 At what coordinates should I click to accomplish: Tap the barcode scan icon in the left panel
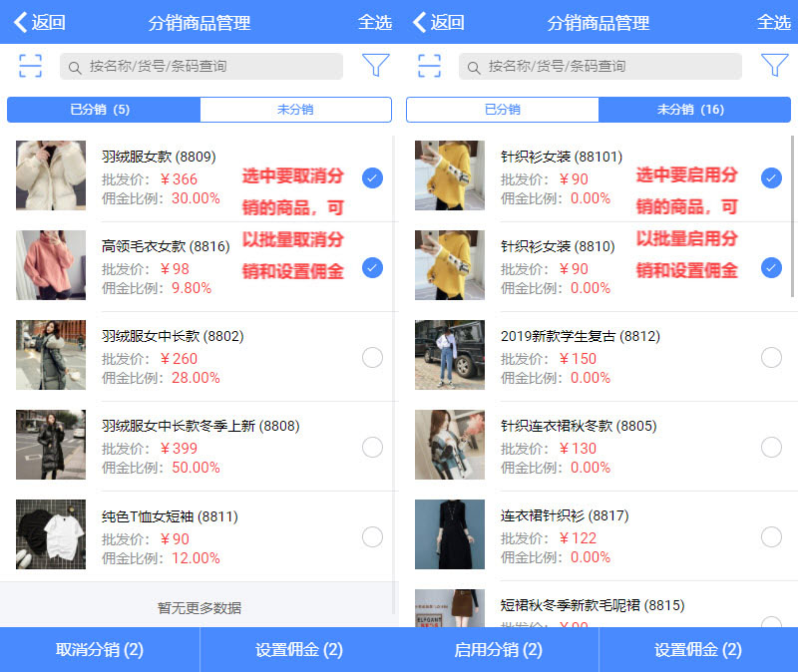pos(30,66)
